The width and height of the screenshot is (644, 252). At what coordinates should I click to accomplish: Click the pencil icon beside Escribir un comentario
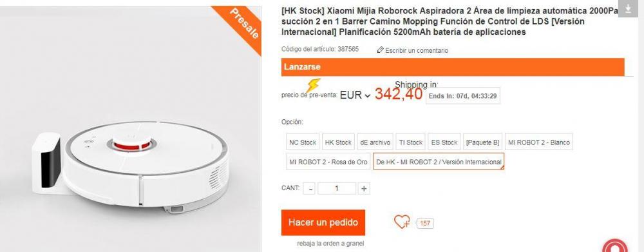point(380,50)
